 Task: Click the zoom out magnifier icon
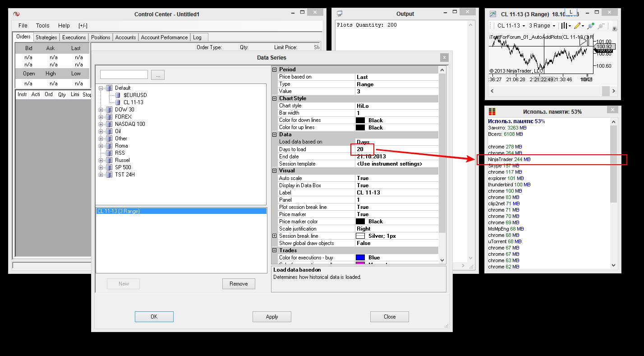(x=601, y=26)
